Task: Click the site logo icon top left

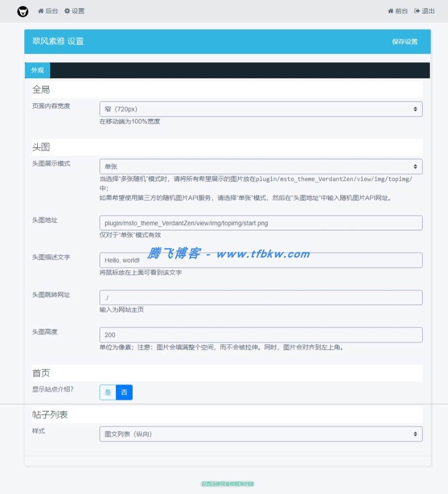Action: pos(22,11)
